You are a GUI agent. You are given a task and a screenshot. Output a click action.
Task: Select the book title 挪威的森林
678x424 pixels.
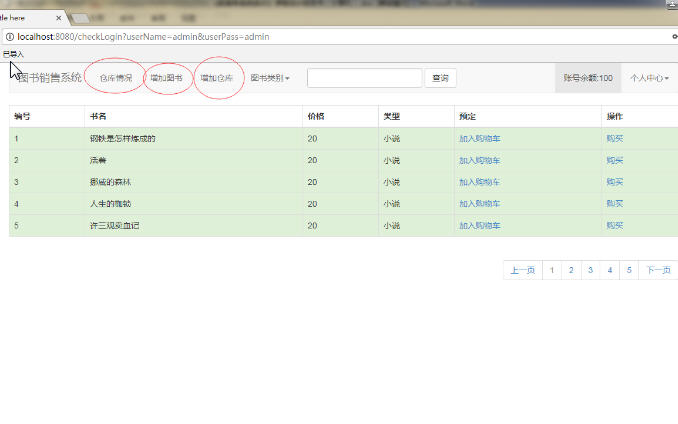(x=110, y=182)
